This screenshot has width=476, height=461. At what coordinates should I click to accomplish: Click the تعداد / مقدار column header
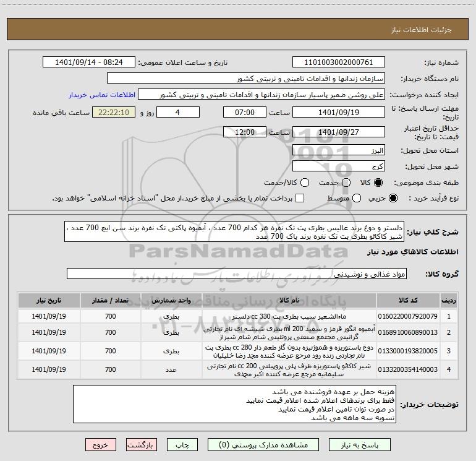pyautogui.click(x=111, y=300)
